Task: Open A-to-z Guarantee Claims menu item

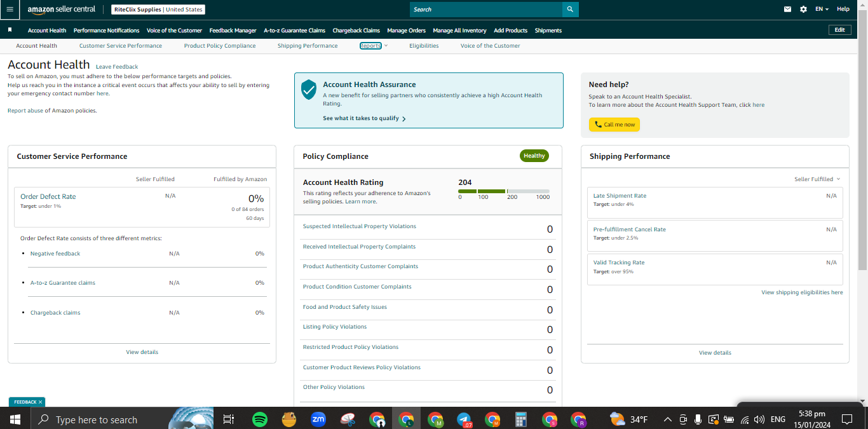Action: pyautogui.click(x=294, y=31)
